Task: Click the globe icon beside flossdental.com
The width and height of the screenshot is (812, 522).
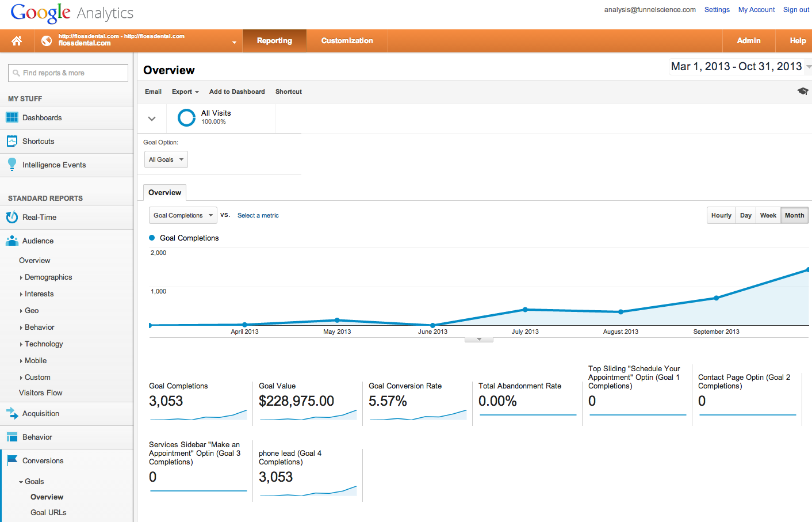Action: pyautogui.click(x=47, y=41)
